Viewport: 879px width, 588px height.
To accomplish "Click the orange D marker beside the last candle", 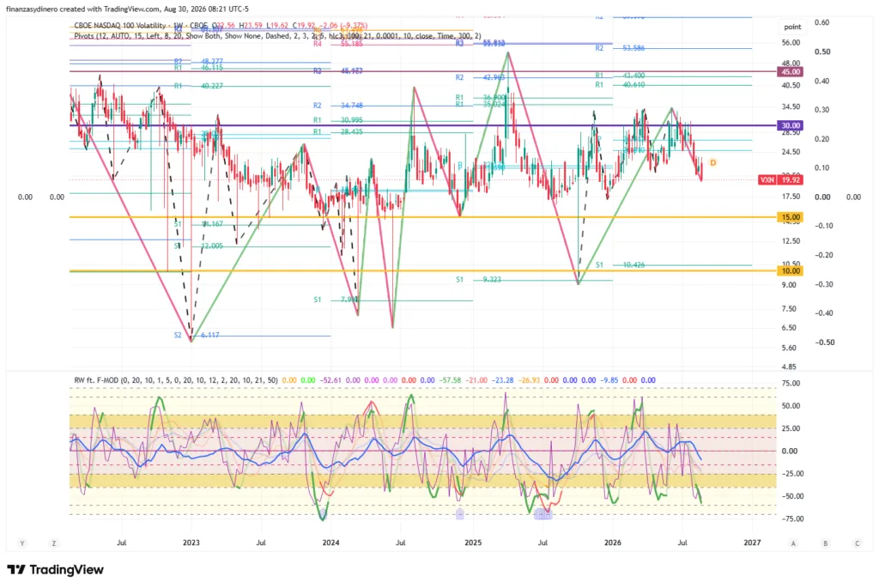I will (x=713, y=162).
